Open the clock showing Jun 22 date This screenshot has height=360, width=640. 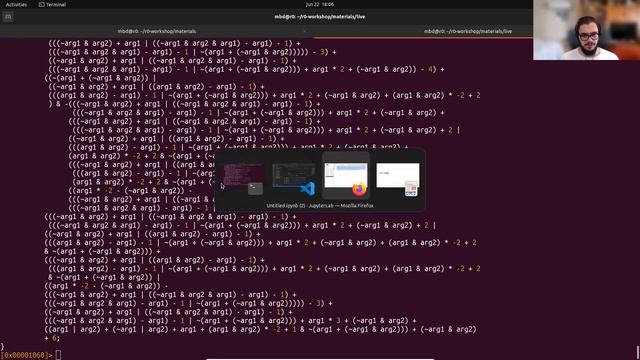[x=320, y=4]
